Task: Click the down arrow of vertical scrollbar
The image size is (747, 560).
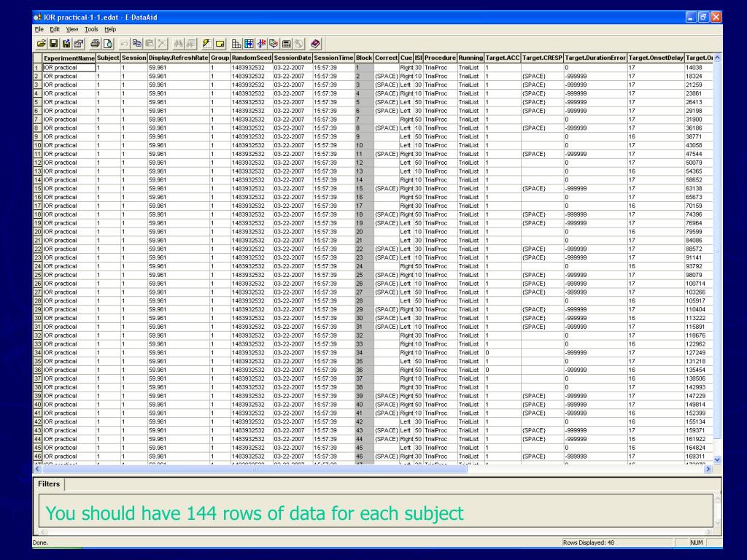Action: (717, 459)
